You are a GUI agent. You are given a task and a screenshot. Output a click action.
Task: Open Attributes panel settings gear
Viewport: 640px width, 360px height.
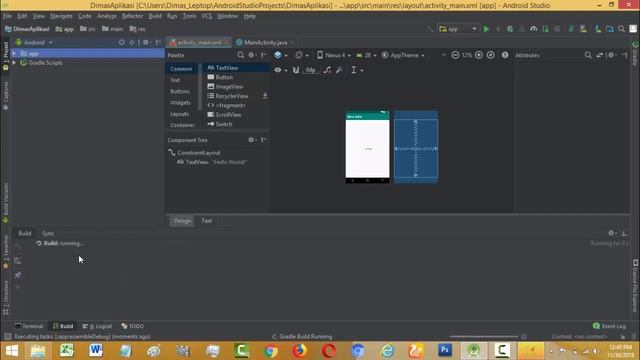611,55
